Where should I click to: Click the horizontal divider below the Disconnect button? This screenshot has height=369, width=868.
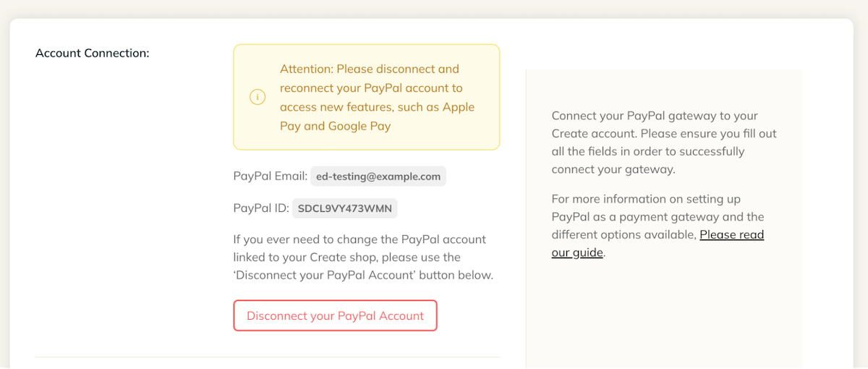pyautogui.click(x=268, y=357)
